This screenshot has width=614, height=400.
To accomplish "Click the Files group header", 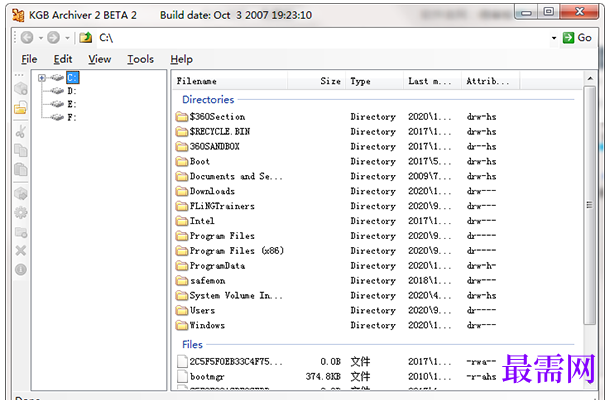I will point(192,345).
